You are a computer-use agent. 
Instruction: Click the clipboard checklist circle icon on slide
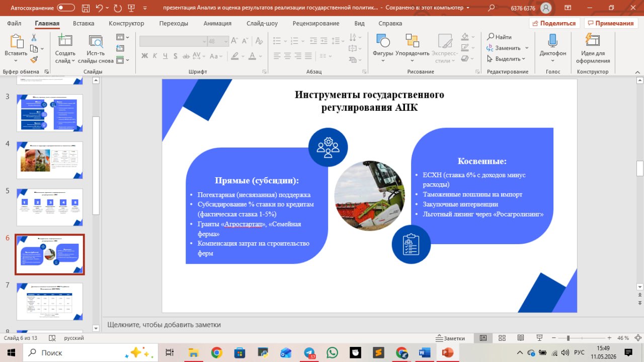click(x=411, y=244)
